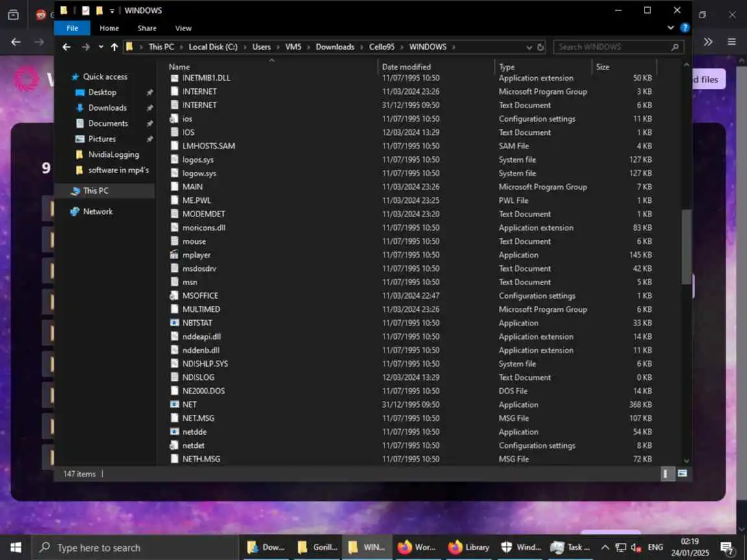Select the LMHOSTS.SAM file
Viewport: 747px width, 560px height.
[x=208, y=146]
